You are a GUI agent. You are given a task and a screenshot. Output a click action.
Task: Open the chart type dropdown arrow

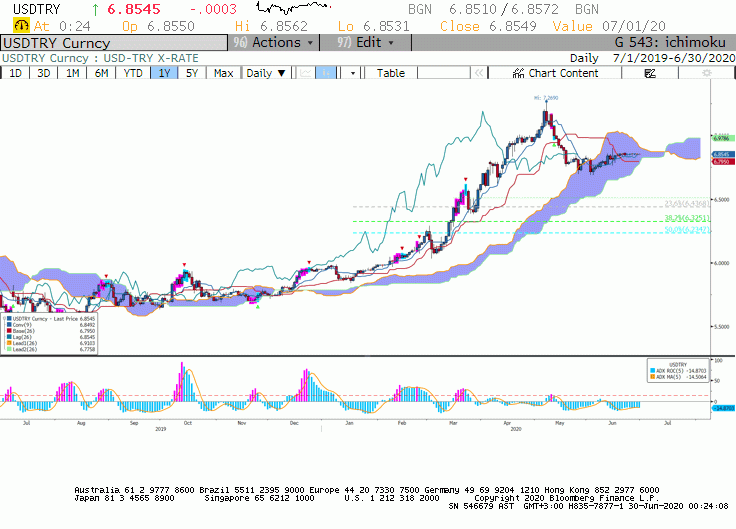353,73
